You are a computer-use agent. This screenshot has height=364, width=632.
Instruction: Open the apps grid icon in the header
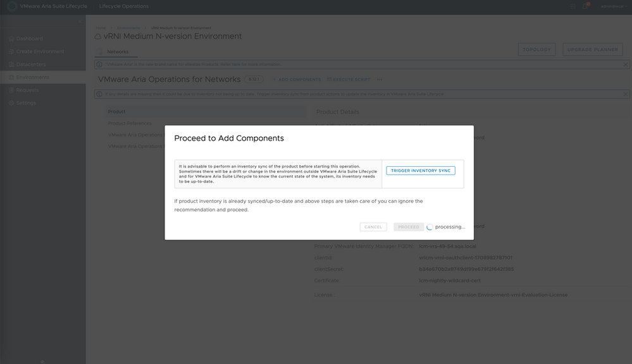(x=573, y=6)
